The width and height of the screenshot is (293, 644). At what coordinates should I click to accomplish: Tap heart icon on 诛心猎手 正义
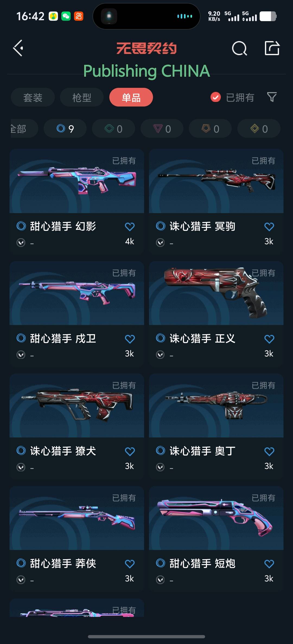point(269,339)
